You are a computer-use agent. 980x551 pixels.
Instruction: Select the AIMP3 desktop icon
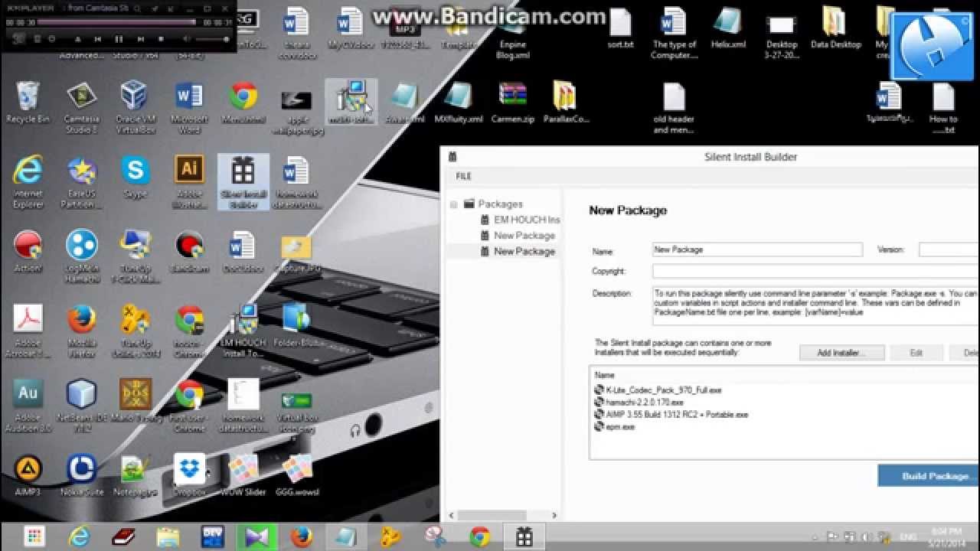pyautogui.click(x=28, y=475)
